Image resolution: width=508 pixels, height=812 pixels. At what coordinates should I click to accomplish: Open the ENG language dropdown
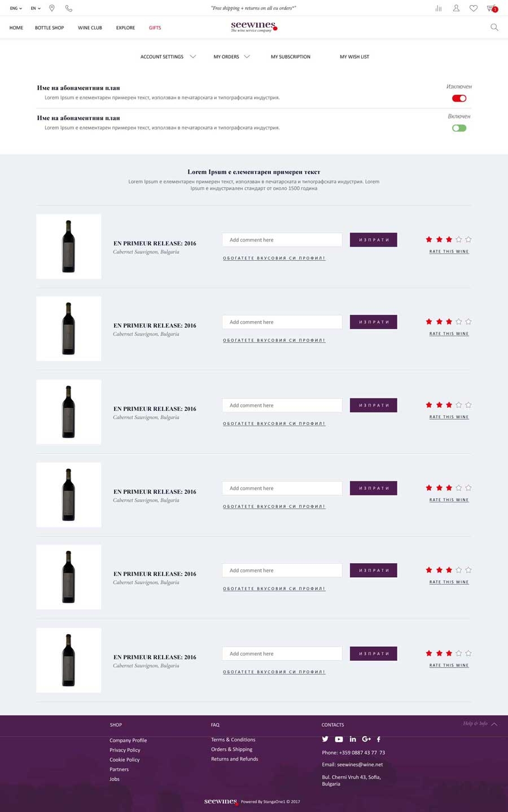coord(16,8)
